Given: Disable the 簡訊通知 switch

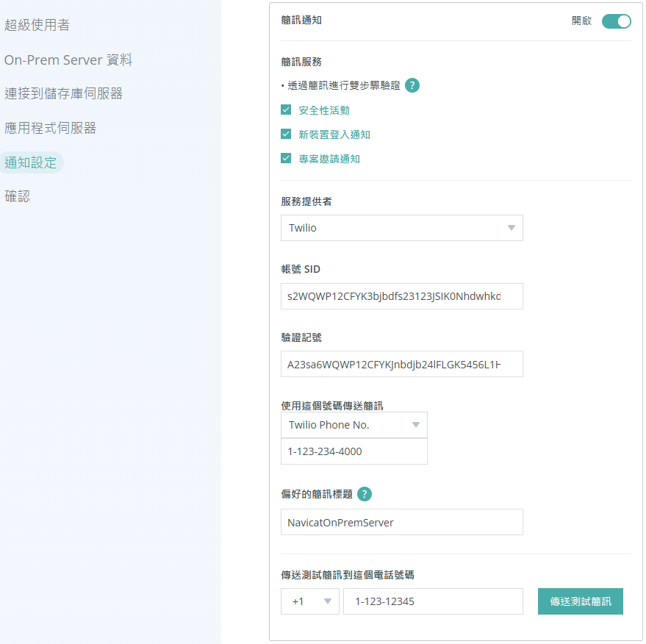Looking at the screenshot, I should [x=616, y=21].
